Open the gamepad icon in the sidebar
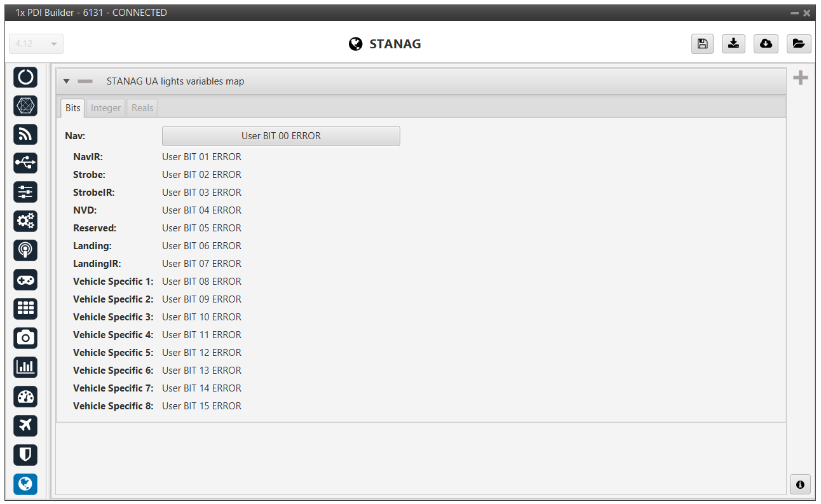The width and height of the screenshot is (821, 504). click(25, 280)
